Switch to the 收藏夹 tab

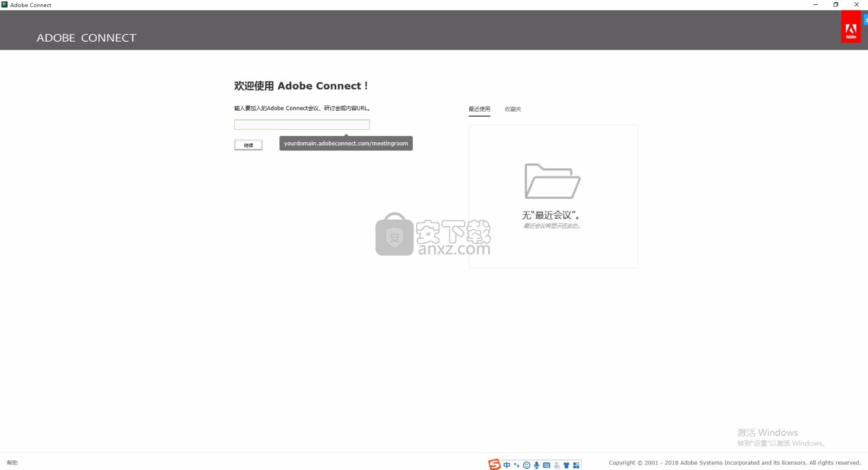513,109
